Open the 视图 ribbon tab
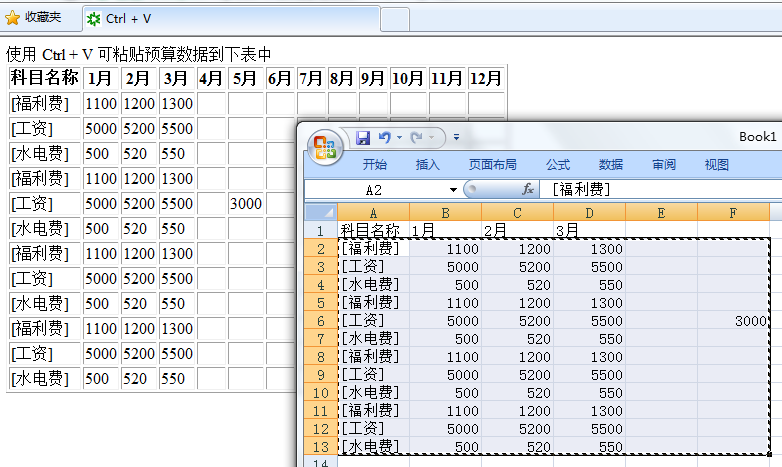This screenshot has height=467, width=782. [717, 165]
